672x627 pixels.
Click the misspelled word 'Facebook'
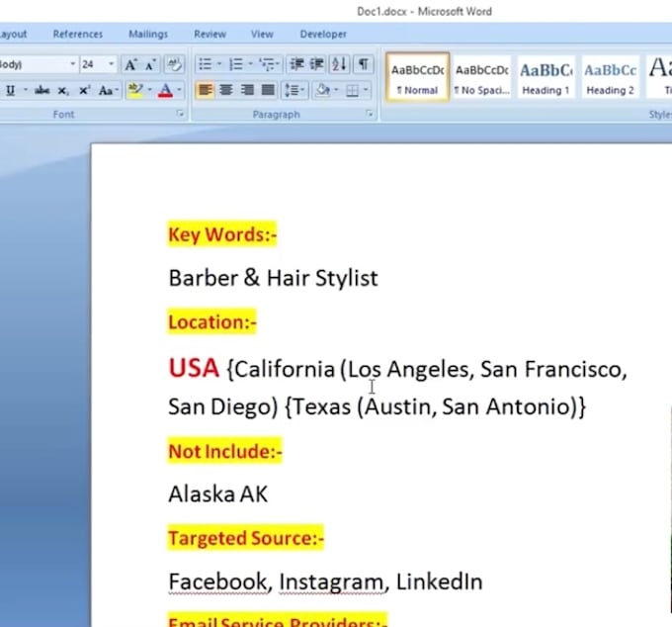[x=217, y=582]
